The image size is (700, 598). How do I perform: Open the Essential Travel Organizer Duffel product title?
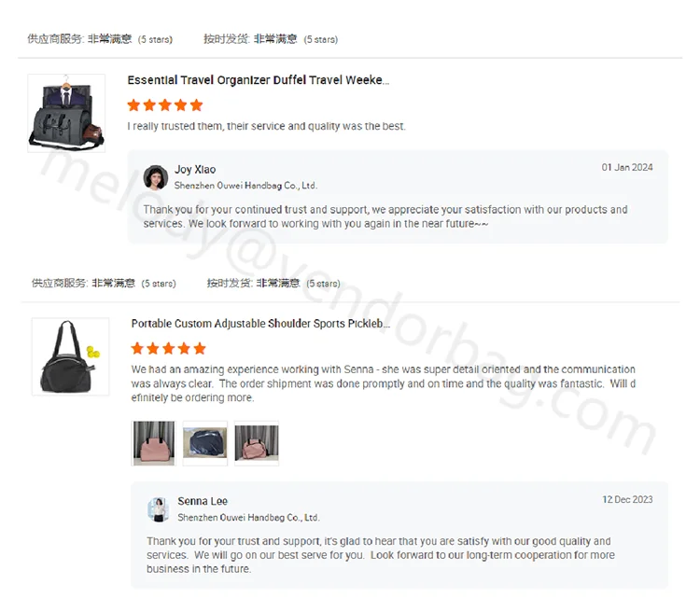coord(258,80)
